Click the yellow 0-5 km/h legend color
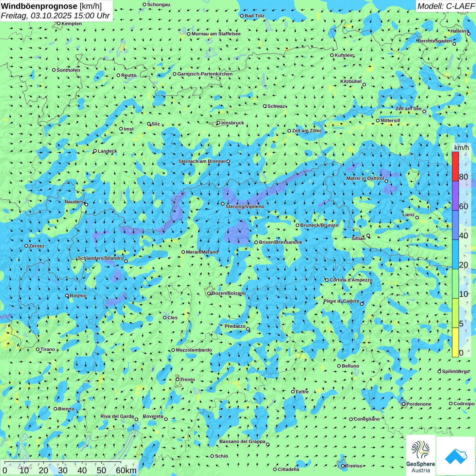The height and width of the screenshot is (476, 476). [x=455, y=342]
